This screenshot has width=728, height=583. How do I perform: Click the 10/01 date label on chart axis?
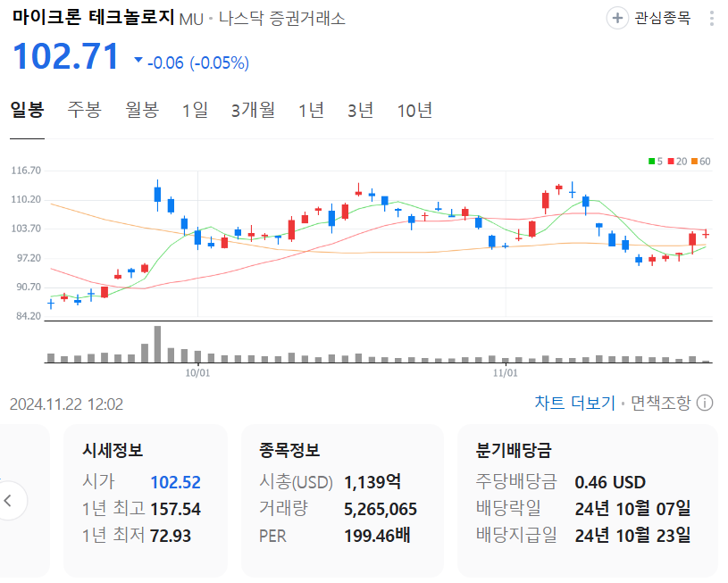click(197, 372)
